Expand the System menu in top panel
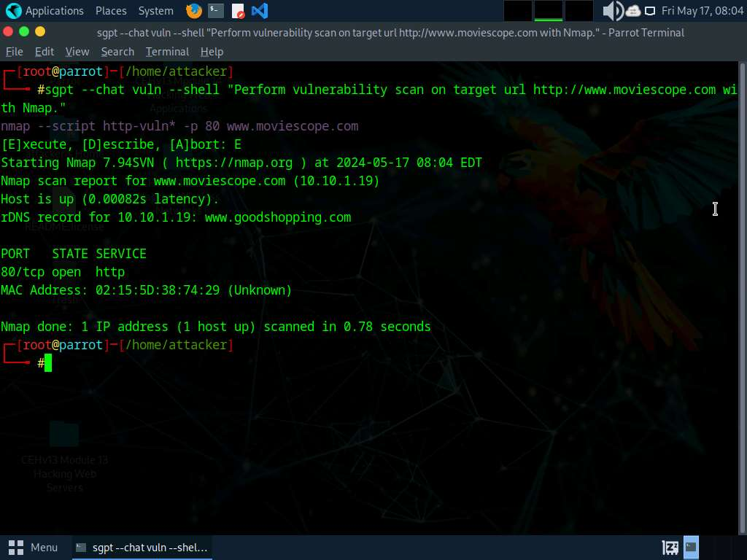Viewport: 747px width, 560px height. tap(155, 11)
